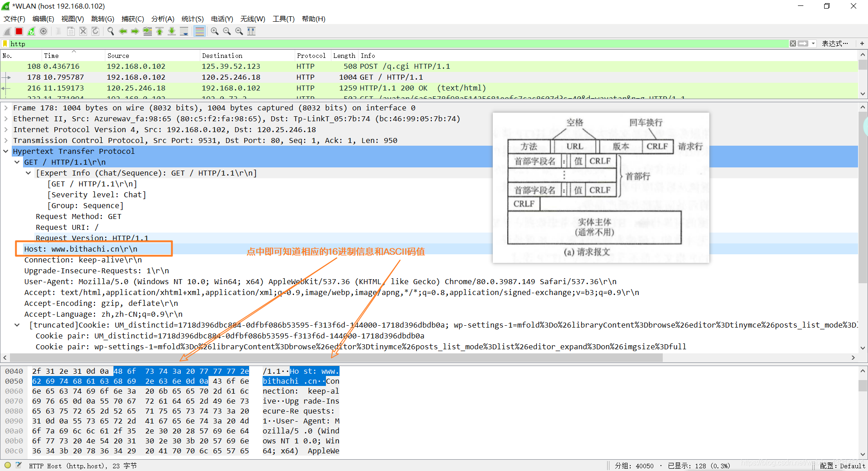Click hex row offset 0060
This screenshot has height=471, width=868.
point(14,391)
